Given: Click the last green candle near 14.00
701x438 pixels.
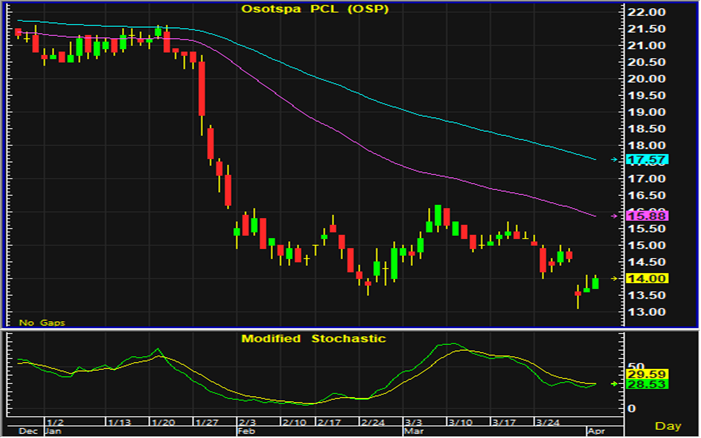Looking at the screenshot, I should coord(595,283).
